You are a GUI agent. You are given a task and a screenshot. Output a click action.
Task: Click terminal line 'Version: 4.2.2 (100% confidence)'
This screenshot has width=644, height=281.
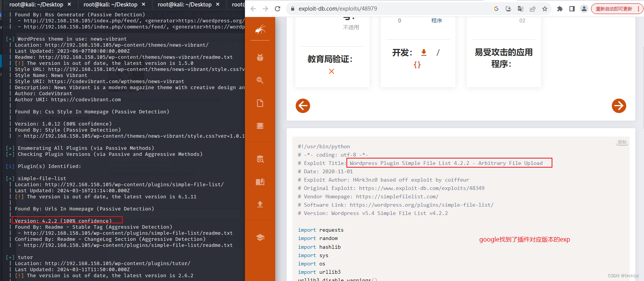(x=63, y=221)
